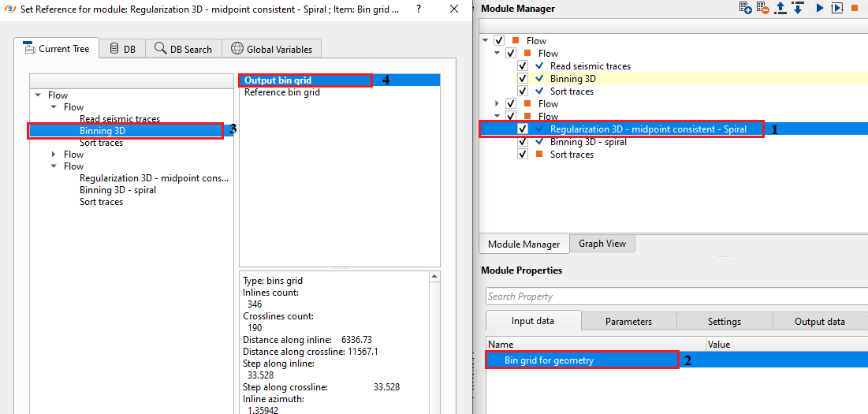
Task: Toggle checkbox for Read seismic traces module
Action: pyautogui.click(x=523, y=66)
